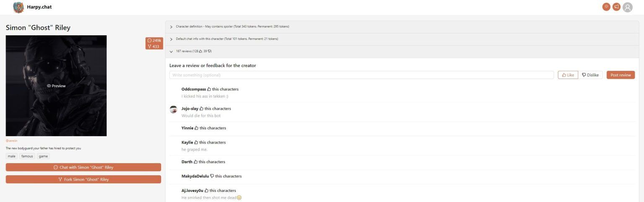The image size is (644, 202).
Task: Open the user profile avatar icon
Action: 627,7
